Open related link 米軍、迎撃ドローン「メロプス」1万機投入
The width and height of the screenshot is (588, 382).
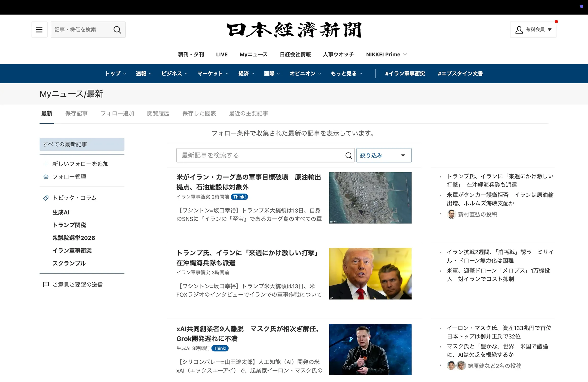(498, 275)
